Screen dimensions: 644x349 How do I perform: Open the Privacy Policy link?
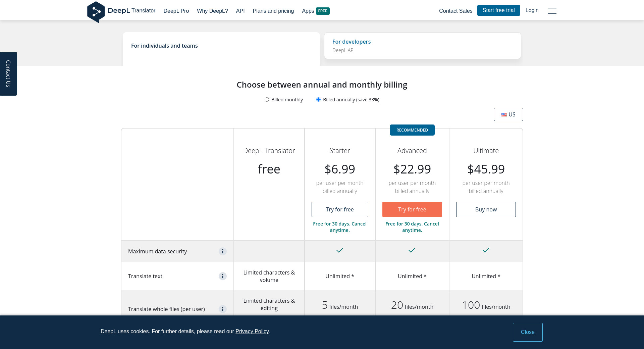tap(252, 332)
